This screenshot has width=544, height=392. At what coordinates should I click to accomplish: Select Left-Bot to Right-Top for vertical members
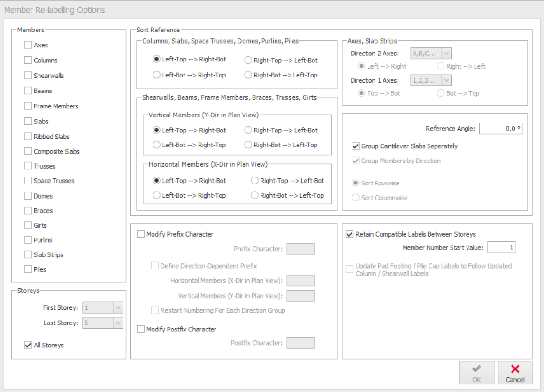point(157,145)
